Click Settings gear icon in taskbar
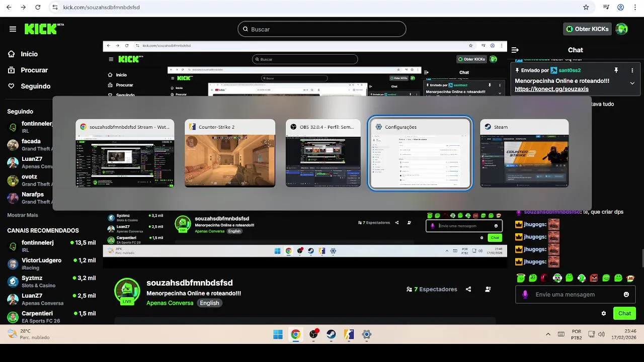Screen dimensions: 644x362 pos(366,334)
